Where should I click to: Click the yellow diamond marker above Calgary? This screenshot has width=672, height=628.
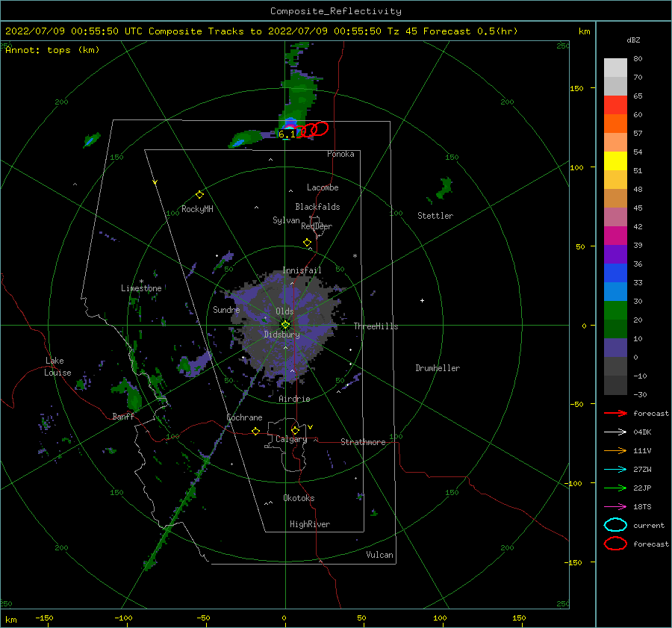pyautogui.click(x=295, y=430)
